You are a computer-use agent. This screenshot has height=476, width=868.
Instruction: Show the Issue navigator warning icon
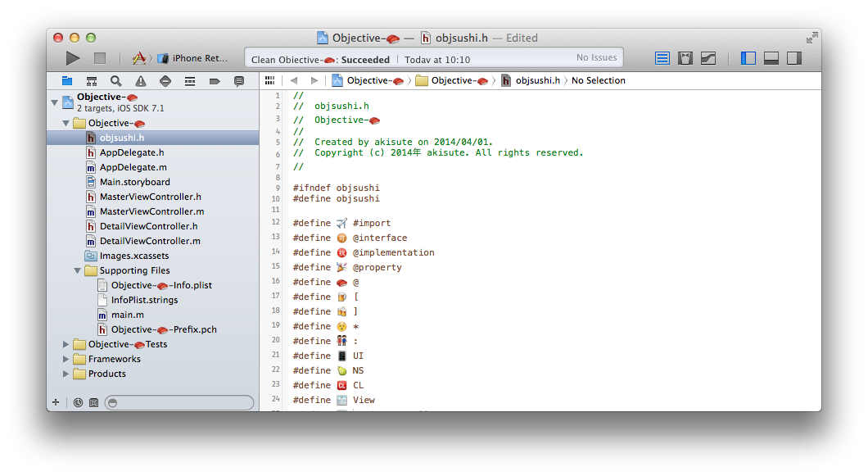(141, 81)
